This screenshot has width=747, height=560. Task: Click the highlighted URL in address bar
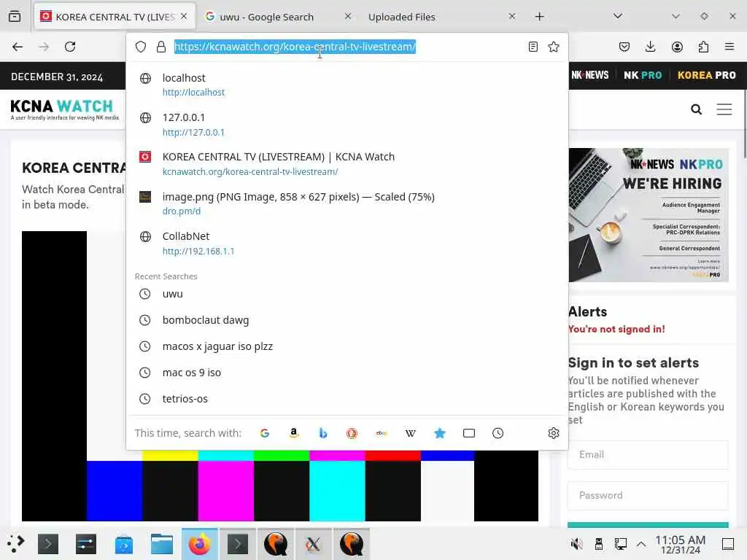coord(295,47)
